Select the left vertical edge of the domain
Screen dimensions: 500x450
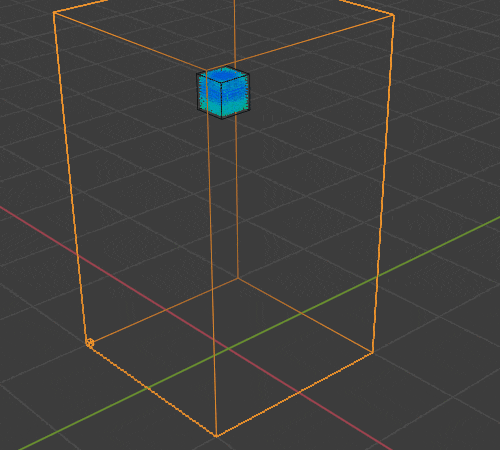[71, 177]
